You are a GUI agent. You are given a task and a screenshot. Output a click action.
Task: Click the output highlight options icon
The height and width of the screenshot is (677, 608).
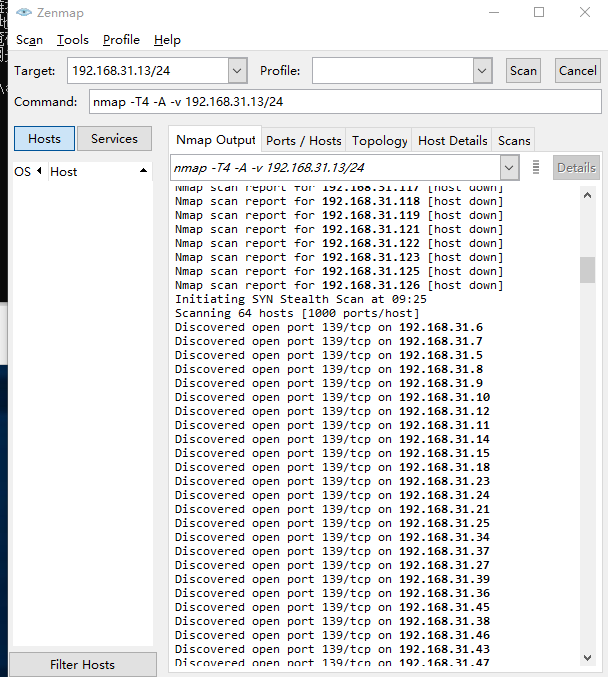click(536, 167)
